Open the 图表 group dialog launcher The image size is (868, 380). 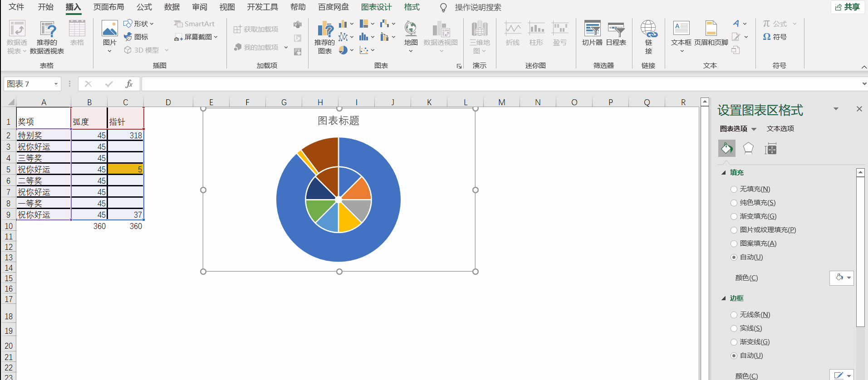click(x=459, y=66)
